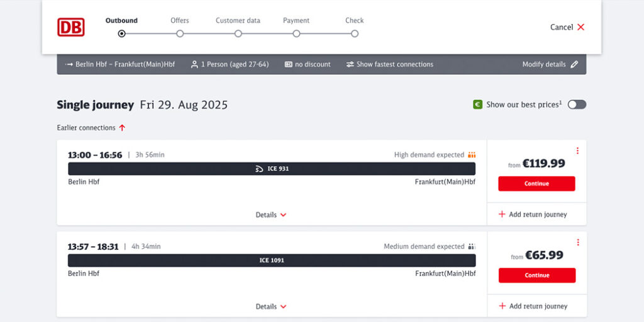Add return journey for the 13:00 connection
This screenshot has height=322, width=644.
(533, 214)
